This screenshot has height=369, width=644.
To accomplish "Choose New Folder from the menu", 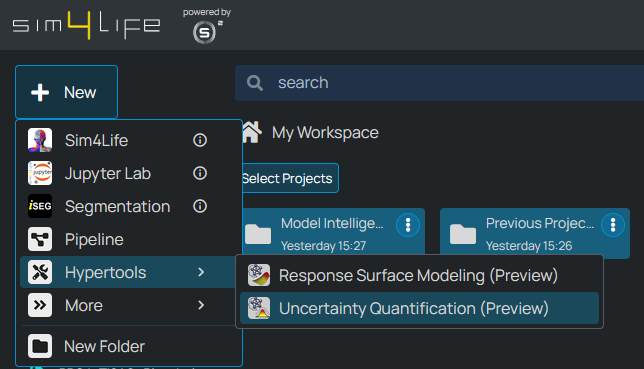I will tap(127, 346).
